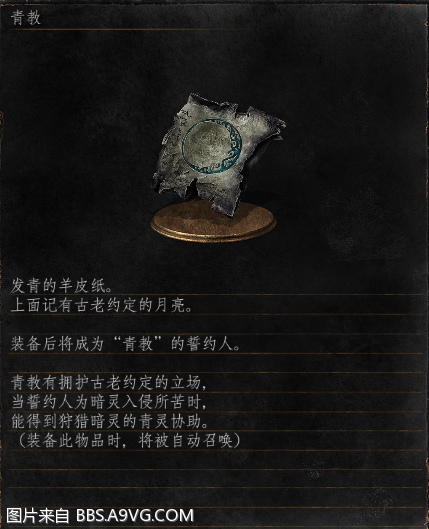Select the tattered parchment covenant item
The image size is (429, 529).
(x=218, y=155)
